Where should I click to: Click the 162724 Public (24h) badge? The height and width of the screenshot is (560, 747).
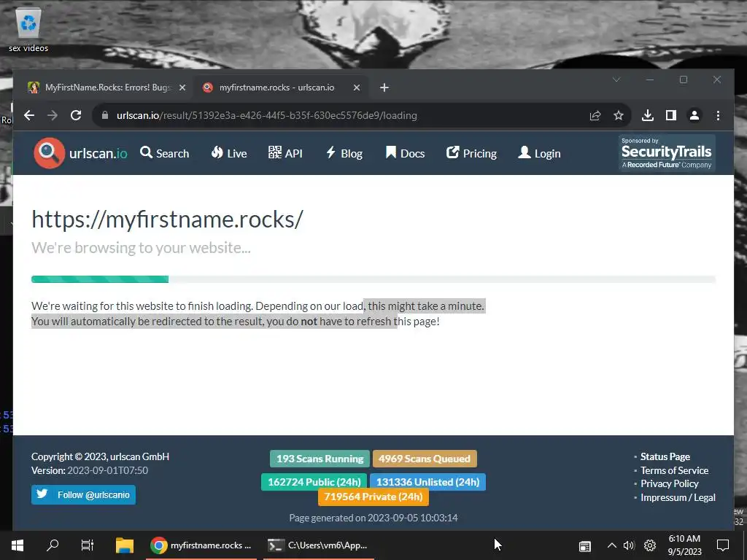(x=314, y=482)
